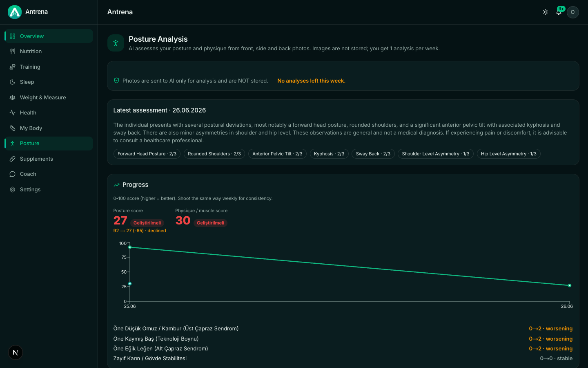
Task: Select the Overview menu item
Action: (49, 36)
